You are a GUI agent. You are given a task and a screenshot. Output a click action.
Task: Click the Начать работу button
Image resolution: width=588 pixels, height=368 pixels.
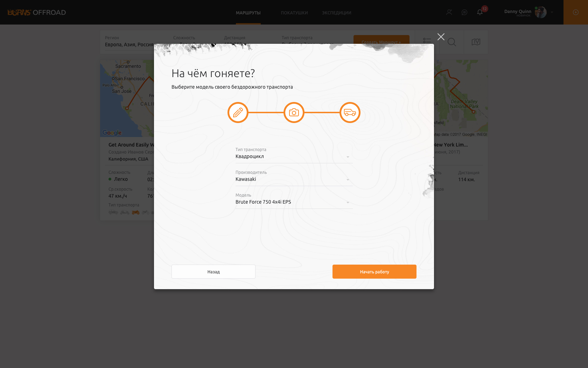374,272
